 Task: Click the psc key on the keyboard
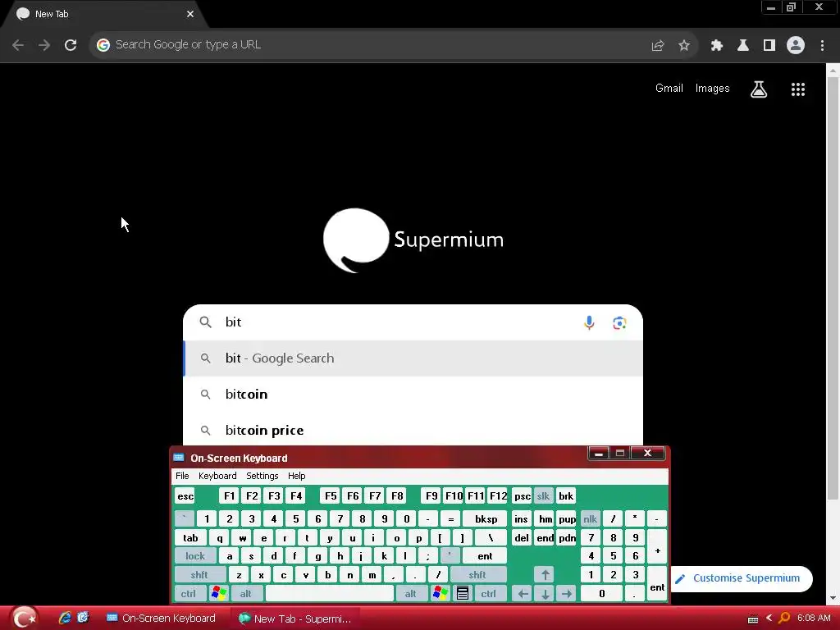pos(523,496)
